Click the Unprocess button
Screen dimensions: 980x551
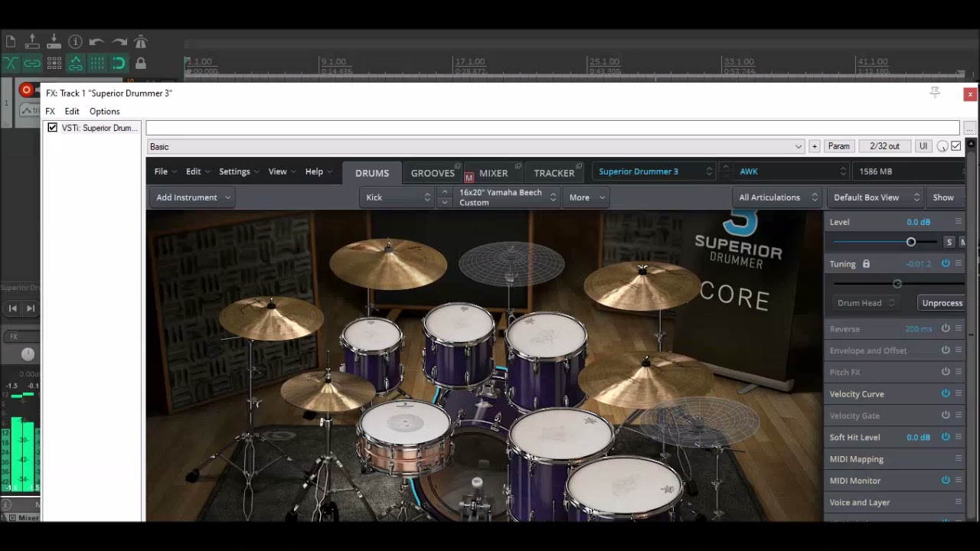942,303
